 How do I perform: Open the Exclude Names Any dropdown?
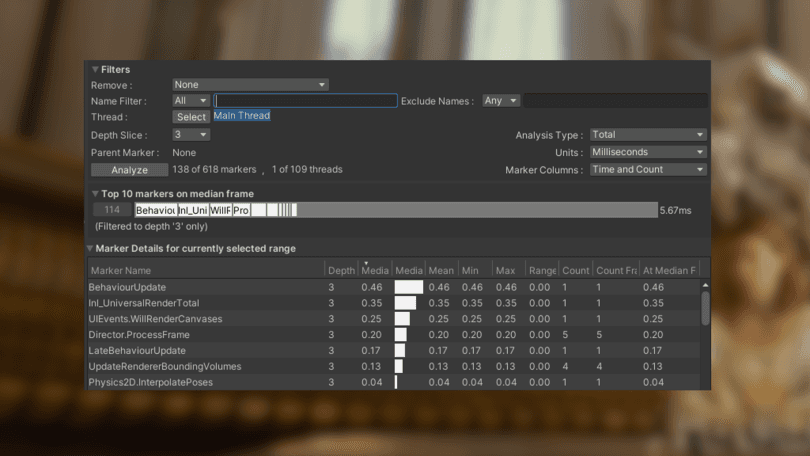501,101
